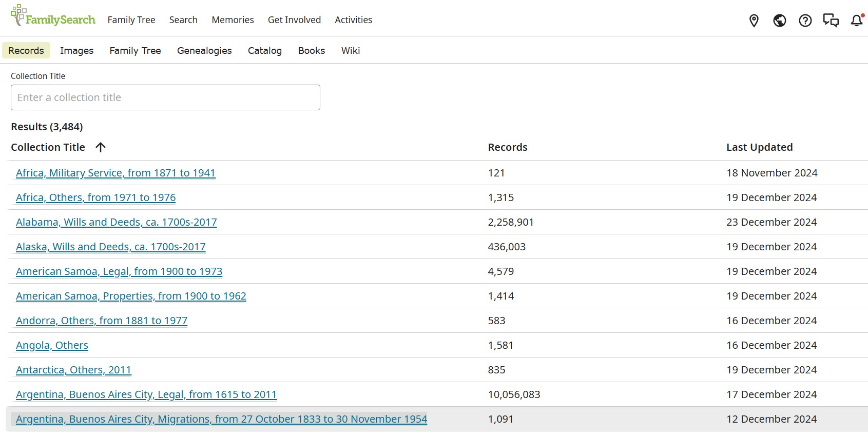Click the collection title input field
The height and width of the screenshot is (437, 868).
[x=165, y=97]
